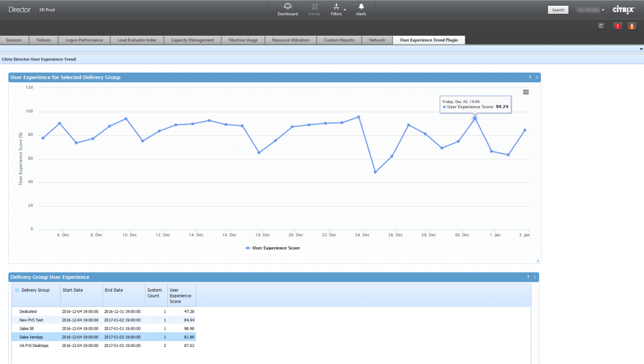The image size is (644, 364).
Task: Click the Director logo text
Action: (19, 10)
